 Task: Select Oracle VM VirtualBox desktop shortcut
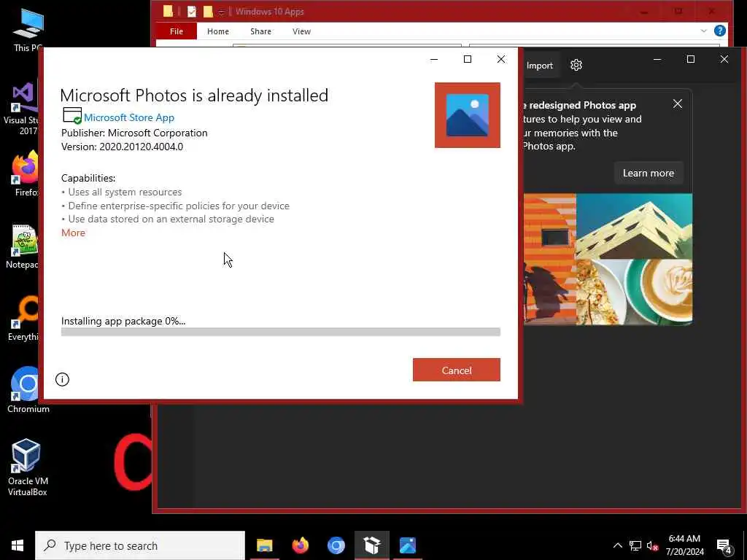pos(27,467)
